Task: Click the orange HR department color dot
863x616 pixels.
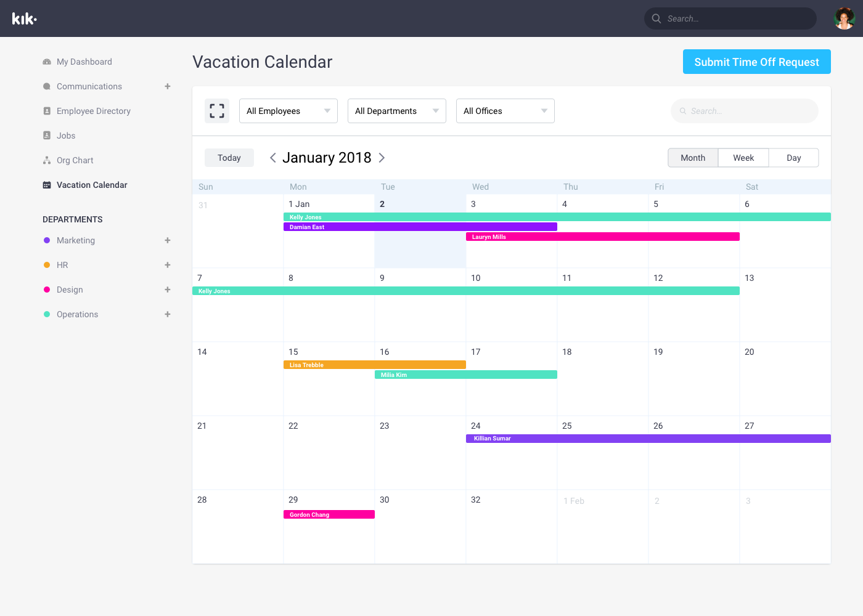Action: [47, 265]
